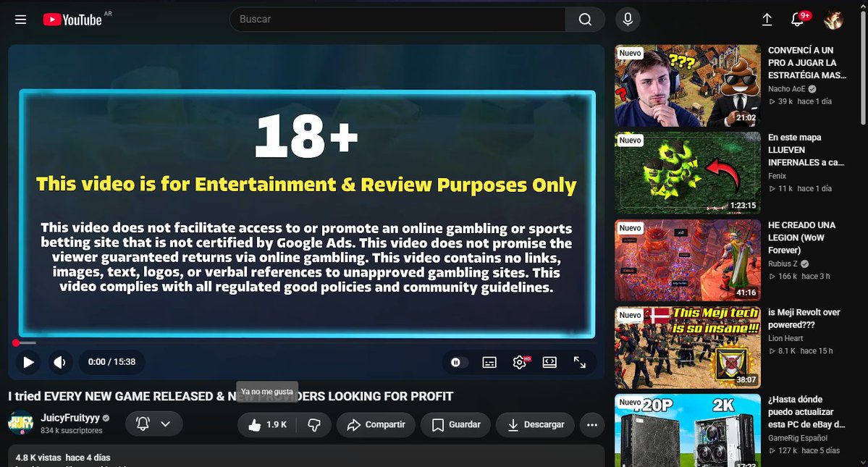Open the notifications bell
868x467 pixels.
pos(797,20)
